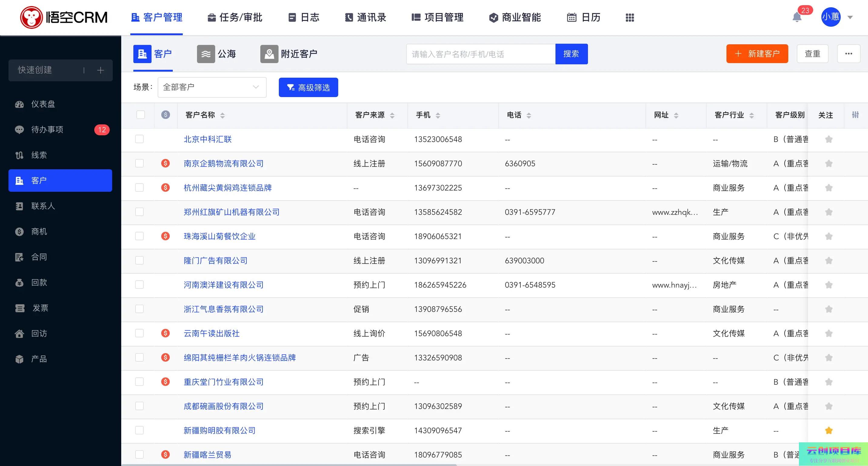Focus the customer name search input field

pyautogui.click(x=480, y=54)
